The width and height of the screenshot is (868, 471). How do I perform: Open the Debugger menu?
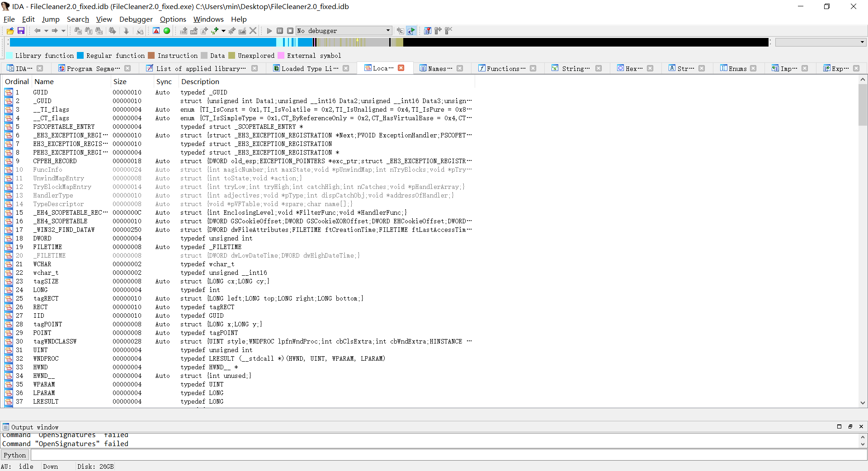point(136,19)
